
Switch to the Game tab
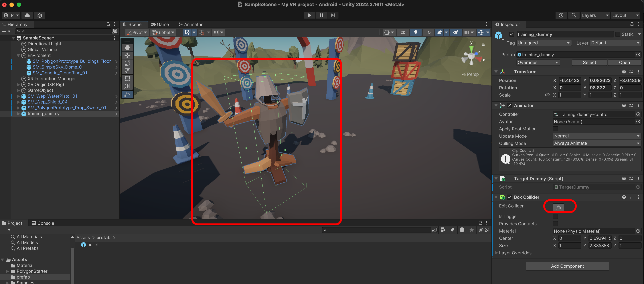pos(160,24)
